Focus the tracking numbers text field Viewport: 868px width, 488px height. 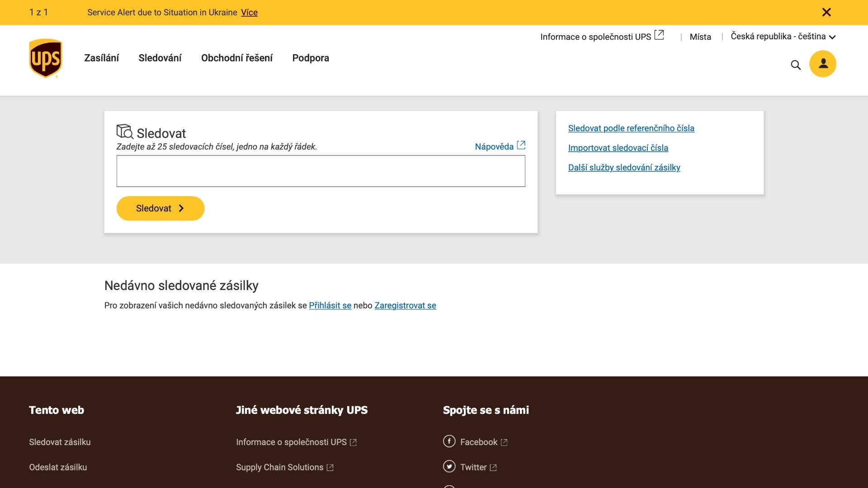321,171
